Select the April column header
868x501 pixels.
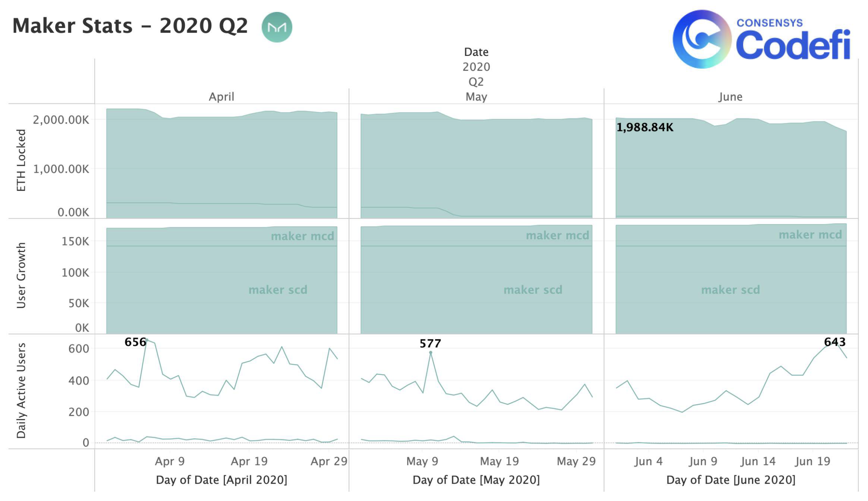click(x=221, y=97)
